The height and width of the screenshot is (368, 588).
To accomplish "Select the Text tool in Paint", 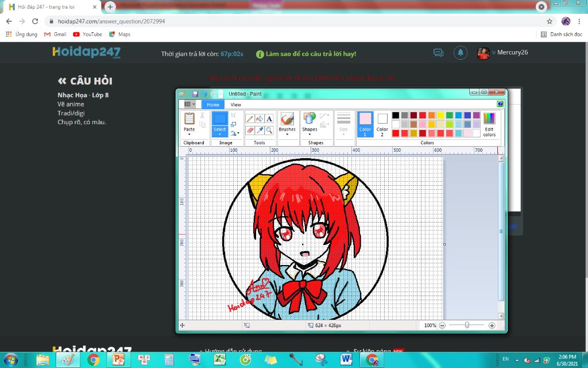I will [269, 119].
